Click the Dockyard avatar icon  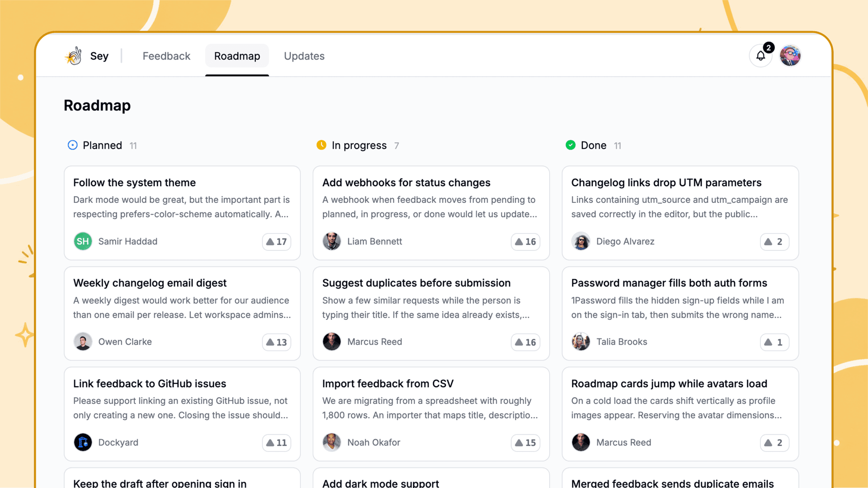pos(83,442)
